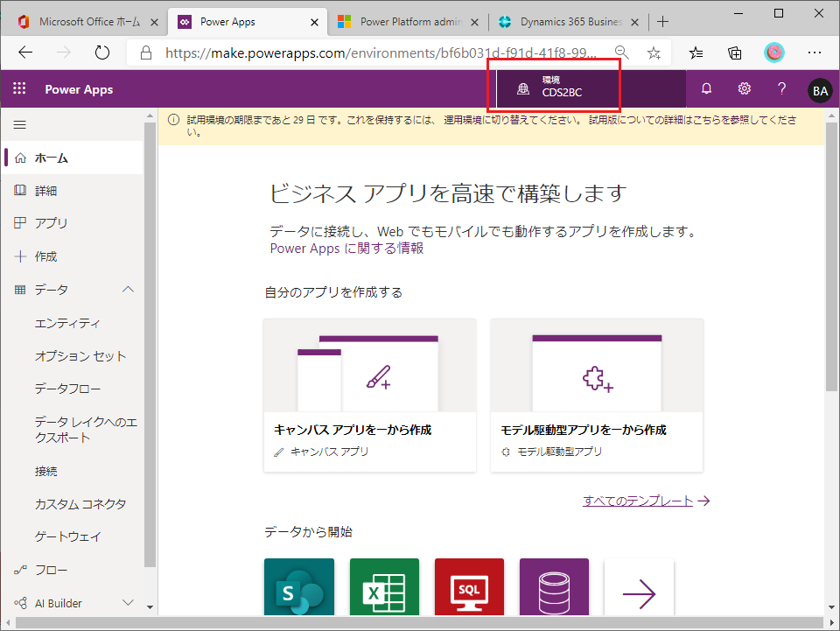The width and height of the screenshot is (840, 631).
Task: Open ゲートウェイ under データ
Action: pyautogui.click(x=68, y=536)
